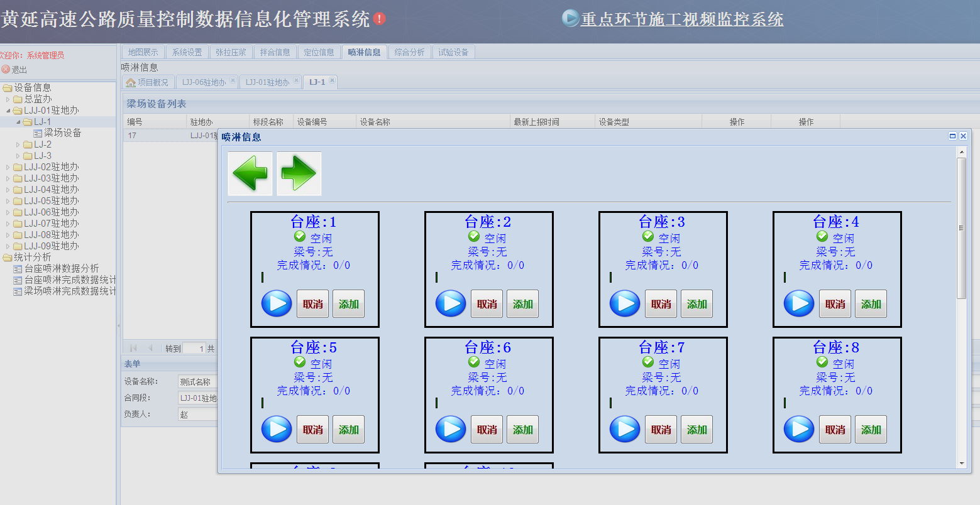Image resolution: width=980 pixels, height=505 pixels.
Task: Click progress bar indicator on 台座:4
Action: 785,277
